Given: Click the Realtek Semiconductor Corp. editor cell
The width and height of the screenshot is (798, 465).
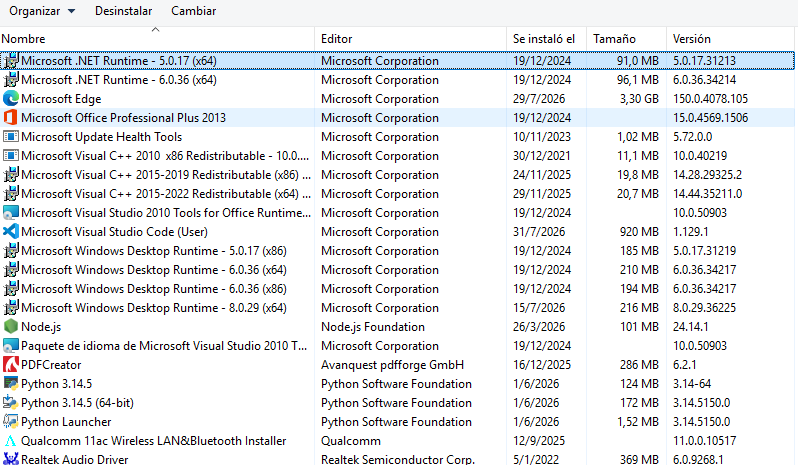Looking at the screenshot, I should pos(398,459).
